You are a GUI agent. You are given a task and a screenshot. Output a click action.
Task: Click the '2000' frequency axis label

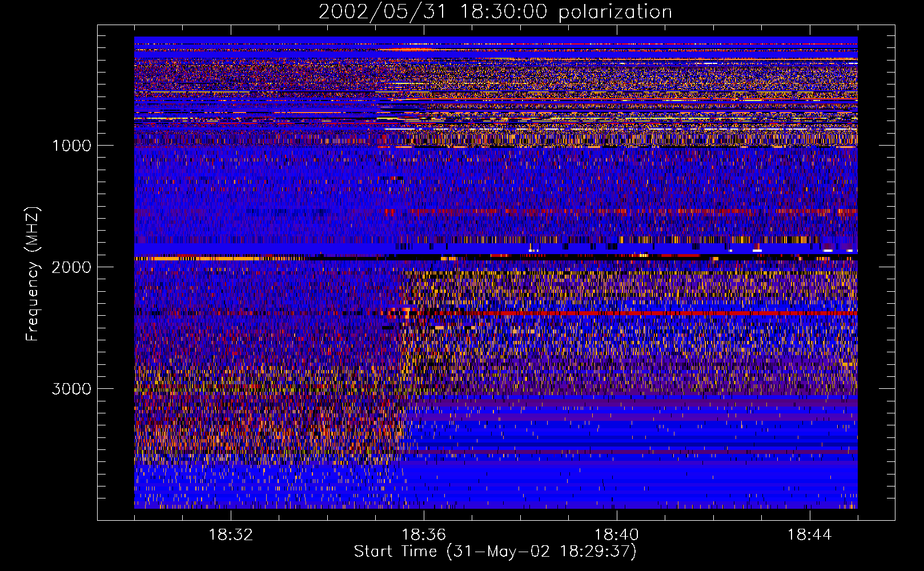71,267
